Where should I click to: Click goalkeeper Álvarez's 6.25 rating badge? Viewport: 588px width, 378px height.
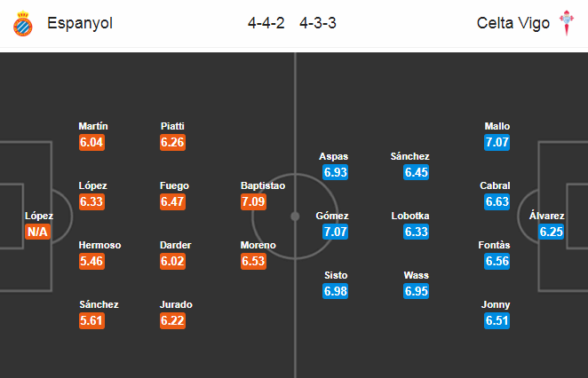(552, 232)
